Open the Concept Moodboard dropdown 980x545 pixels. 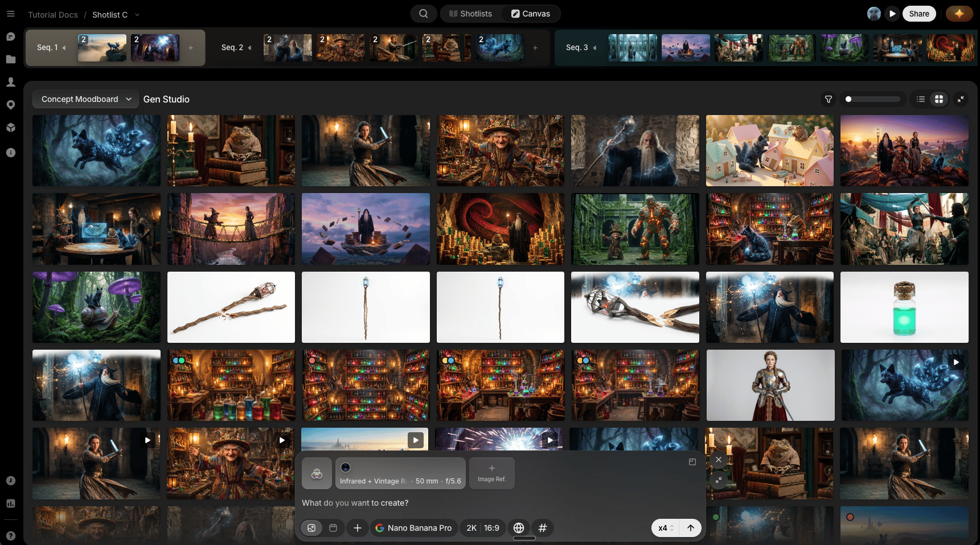(x=86, y=99)
